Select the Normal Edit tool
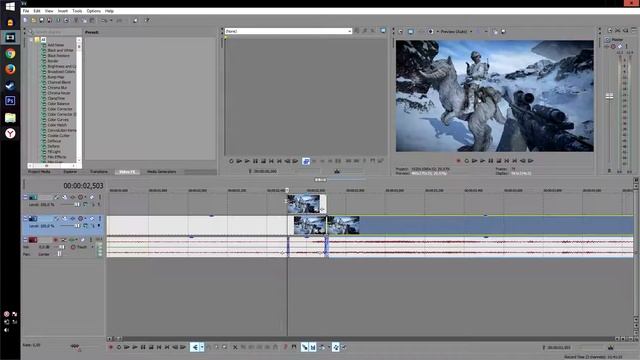The width and height of the screenshot is (640, 360). pos(195,347)
